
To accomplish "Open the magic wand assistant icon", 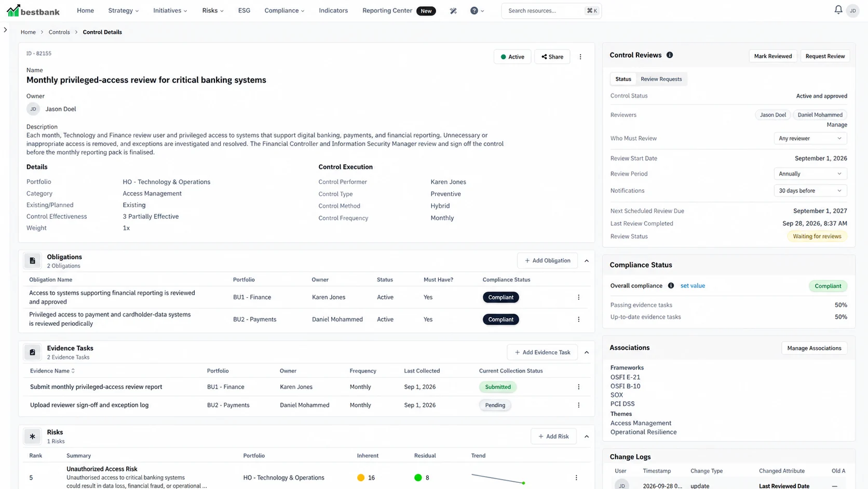I will click(x=453, y=10).
